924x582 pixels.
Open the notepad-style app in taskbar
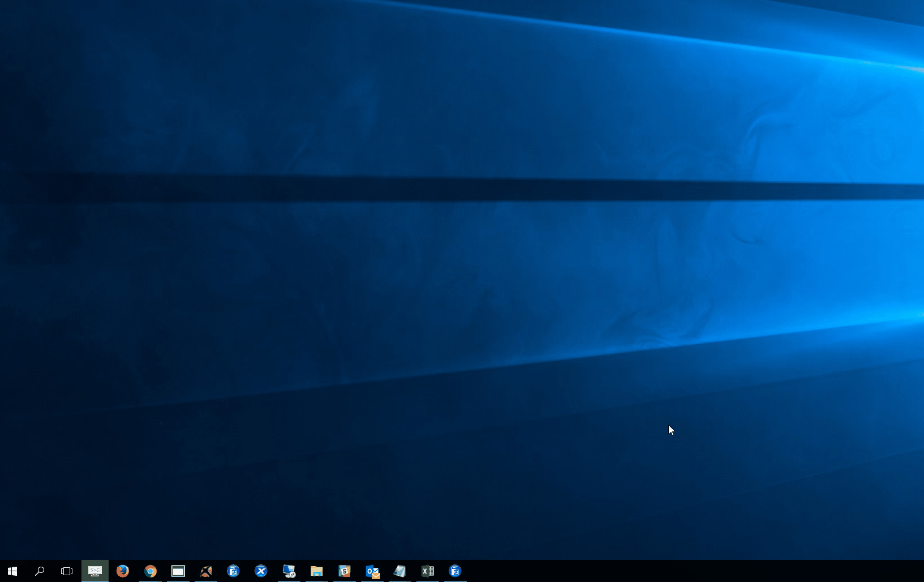[400, 571]
